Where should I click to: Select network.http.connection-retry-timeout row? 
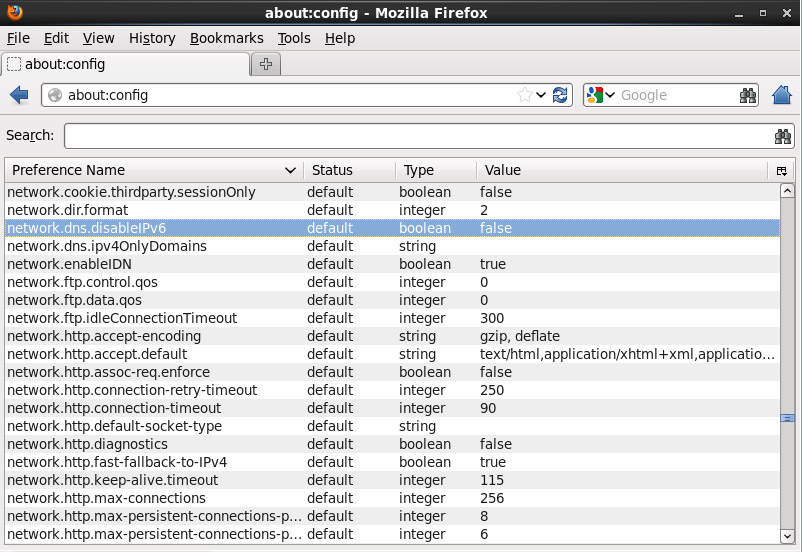click(x=392, y=390)
